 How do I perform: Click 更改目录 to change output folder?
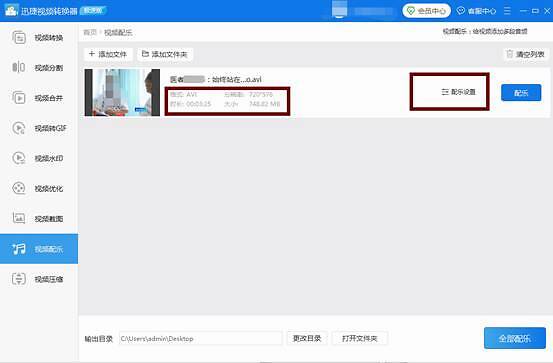(x=307, y=338)
